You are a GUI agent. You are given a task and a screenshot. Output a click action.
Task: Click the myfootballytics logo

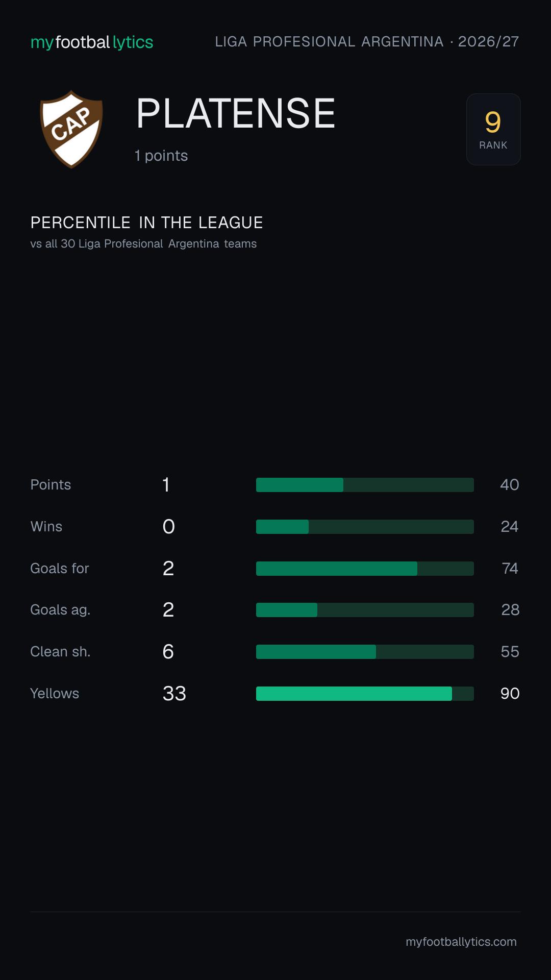click(92, 42)
